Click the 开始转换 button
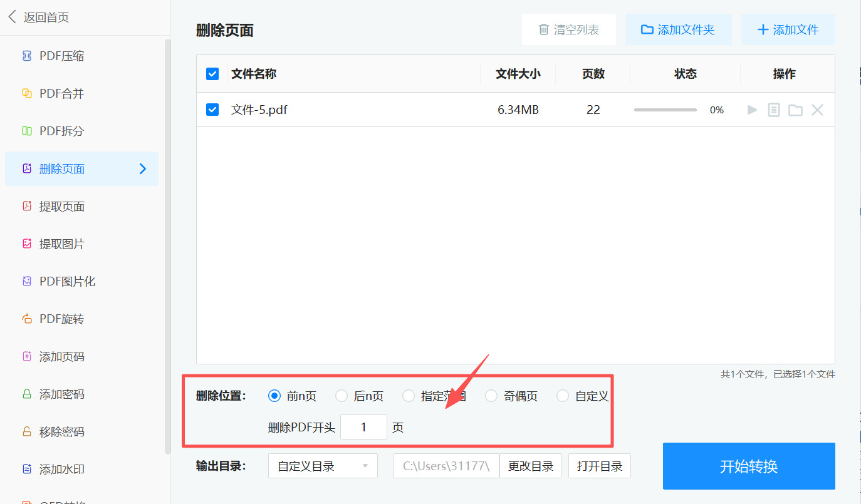This screenshot has width=861, height=504. click(x=749, y=466)
